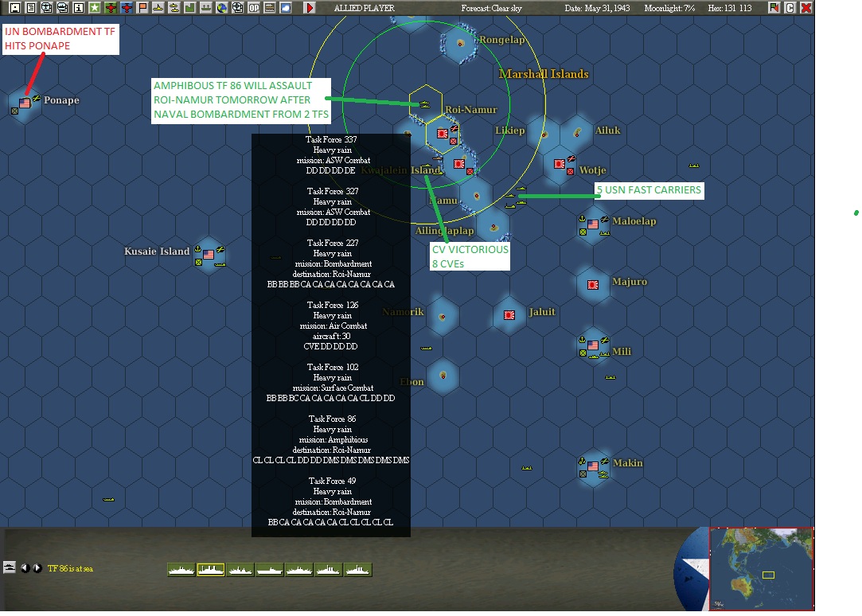Click the crosshair target toolbar icon
Viewport: 862px width, 616px height.
(238, 8)
